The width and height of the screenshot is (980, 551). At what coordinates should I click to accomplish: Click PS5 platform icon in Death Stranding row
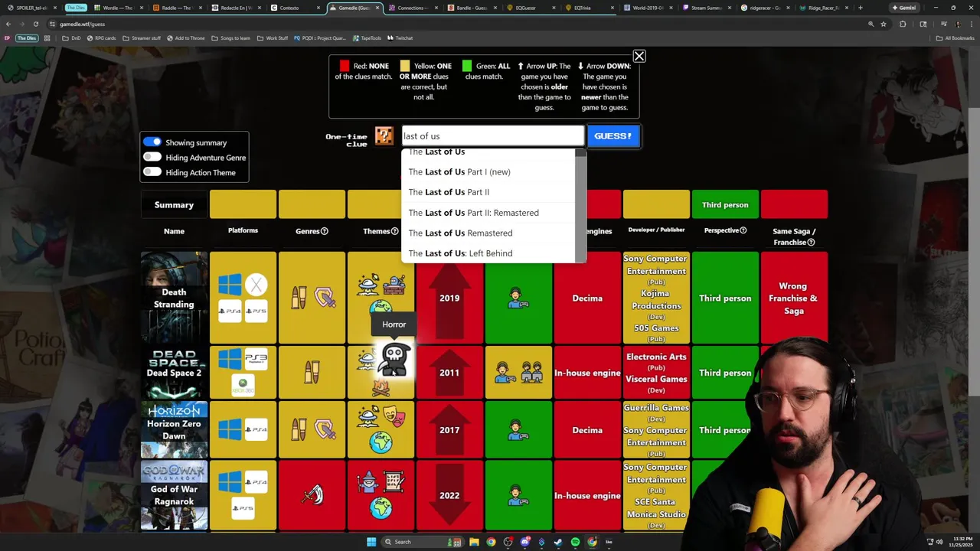coord(256,311)
